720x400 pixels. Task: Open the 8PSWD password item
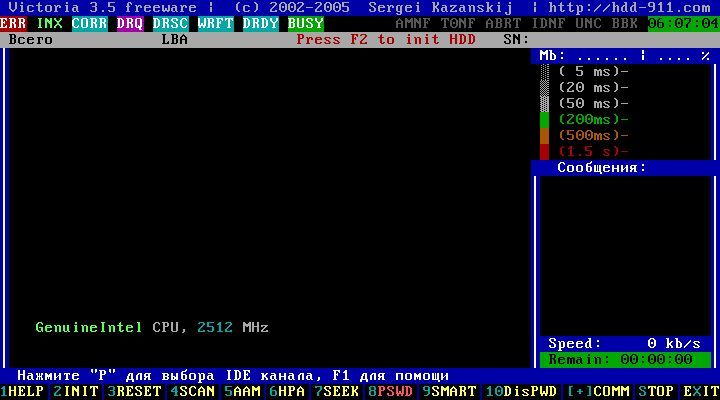pos(391,392)
